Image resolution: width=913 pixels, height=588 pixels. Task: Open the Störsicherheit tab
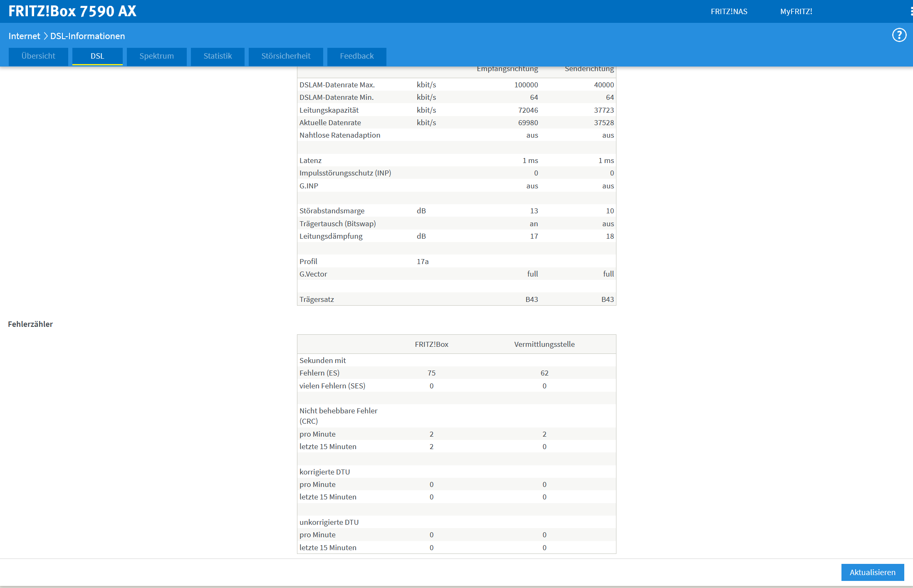point(286,56)
